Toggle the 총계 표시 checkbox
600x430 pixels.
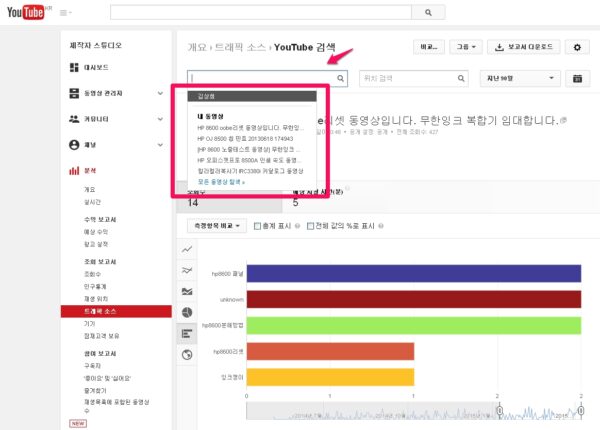tap(258, 226)
